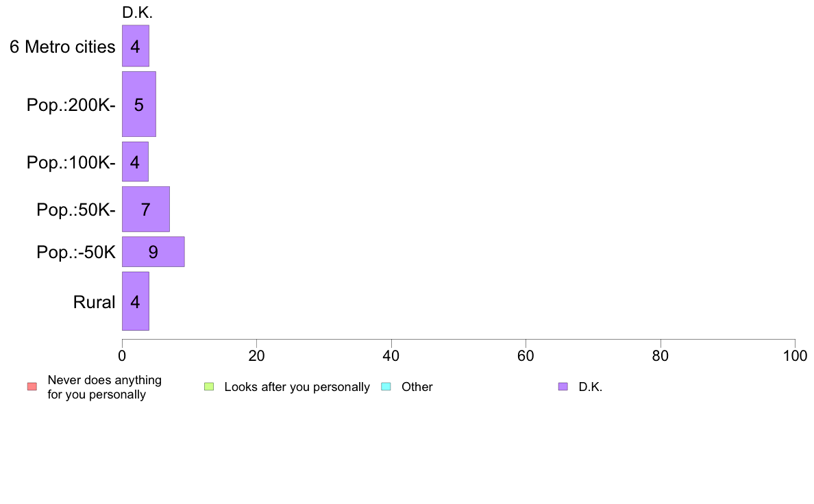The height and width of the screenshot is (504, 814).
Task: Click the 'Pop.:-50K' category axis label
Action: coord(76,252)
